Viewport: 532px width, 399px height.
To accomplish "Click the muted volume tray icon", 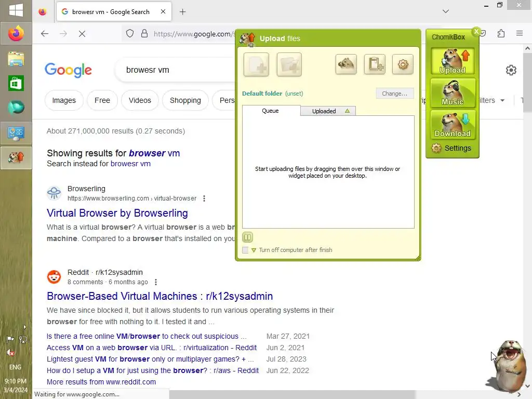I will point(10,353).
